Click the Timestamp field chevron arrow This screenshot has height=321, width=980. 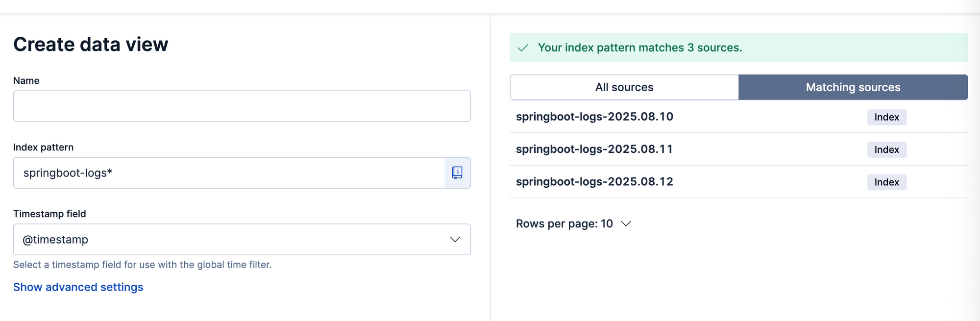click(455, 239)
